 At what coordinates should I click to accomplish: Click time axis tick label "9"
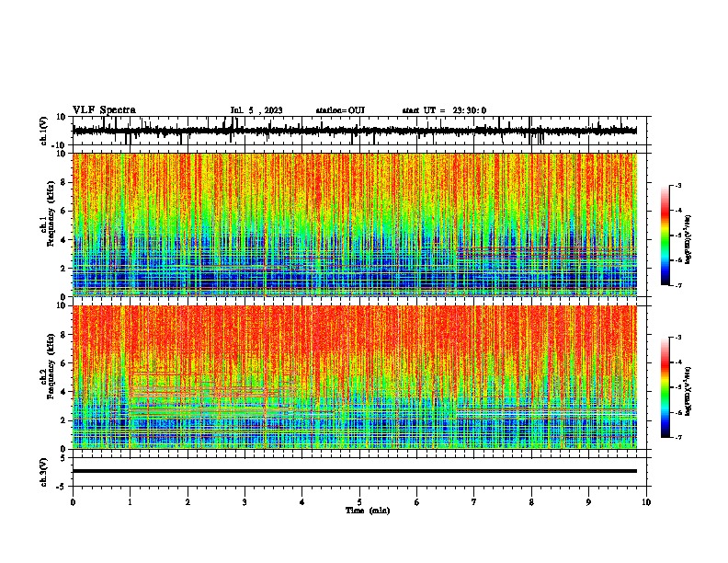coord(588,502)
